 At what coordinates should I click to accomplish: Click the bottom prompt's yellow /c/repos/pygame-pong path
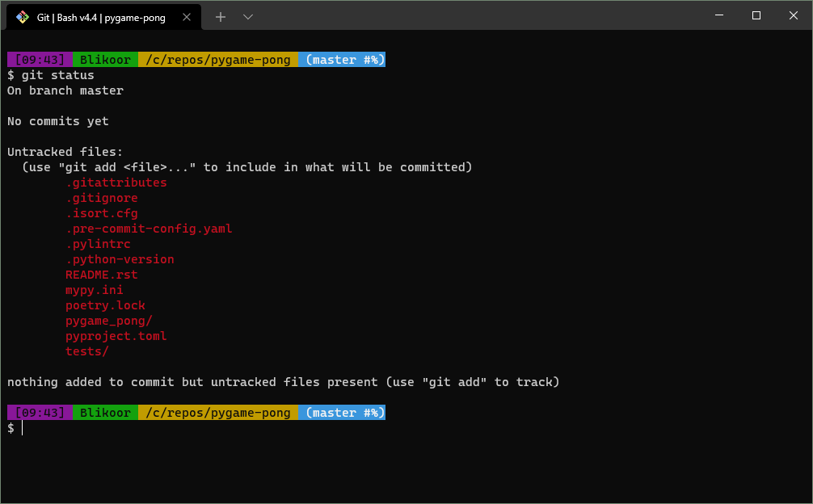coord(217,412)
